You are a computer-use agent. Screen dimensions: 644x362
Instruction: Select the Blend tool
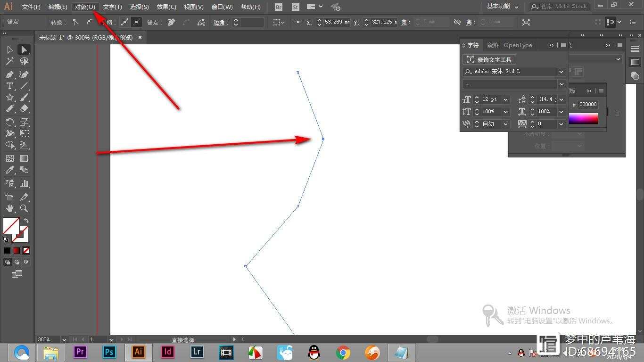coord(24,170)
